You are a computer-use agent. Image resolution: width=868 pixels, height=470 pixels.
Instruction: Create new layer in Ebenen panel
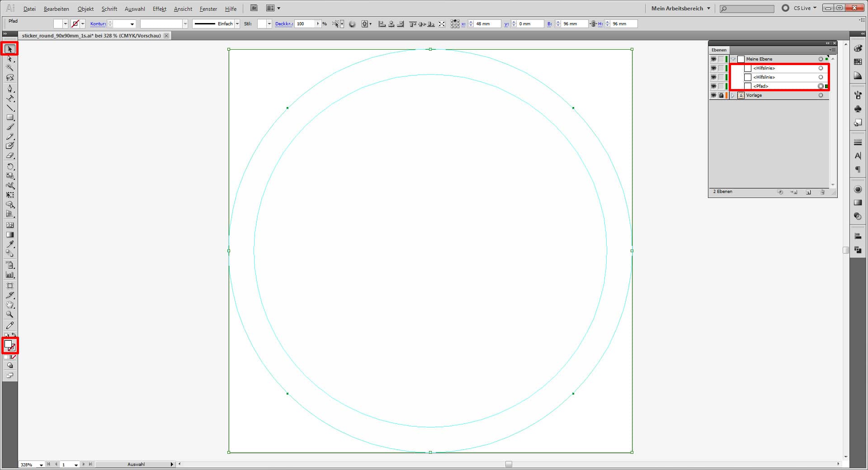coord(808,192)
